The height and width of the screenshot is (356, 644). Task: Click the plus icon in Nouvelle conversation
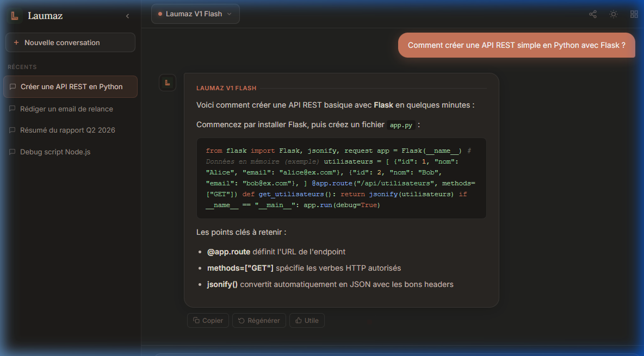(x=16, y=43)
